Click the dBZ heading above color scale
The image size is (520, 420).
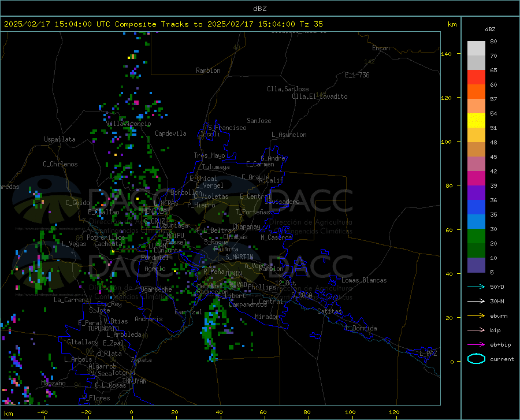click(x=490, y=29)
